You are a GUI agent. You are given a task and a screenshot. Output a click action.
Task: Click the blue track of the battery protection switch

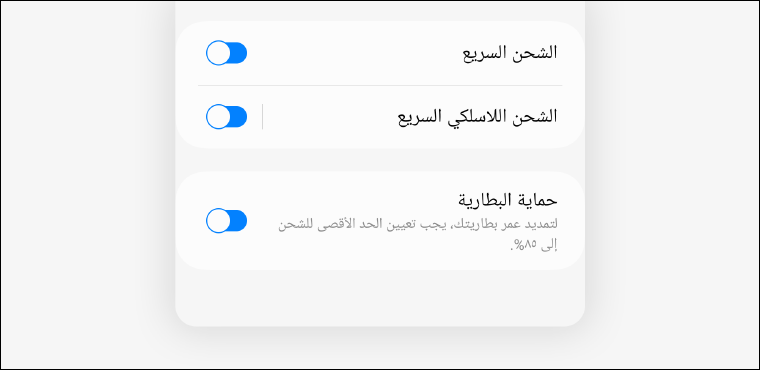coord(238,221)
